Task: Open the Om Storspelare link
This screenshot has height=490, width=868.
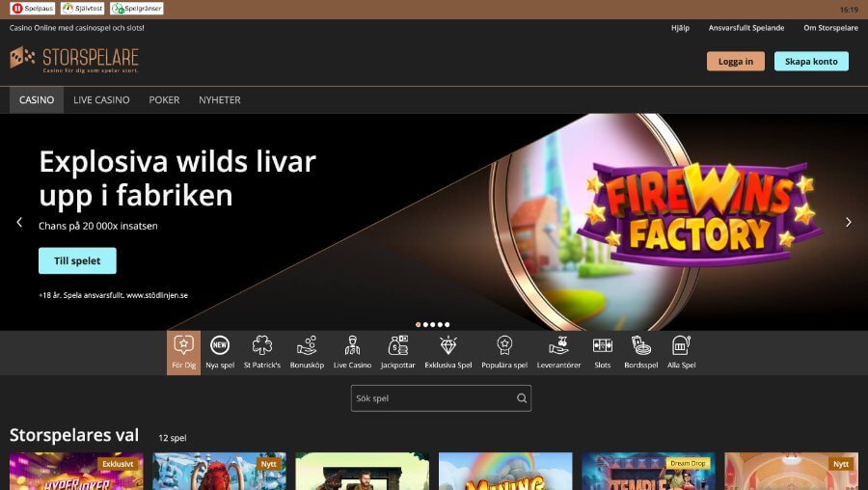Action: (831, 28)
